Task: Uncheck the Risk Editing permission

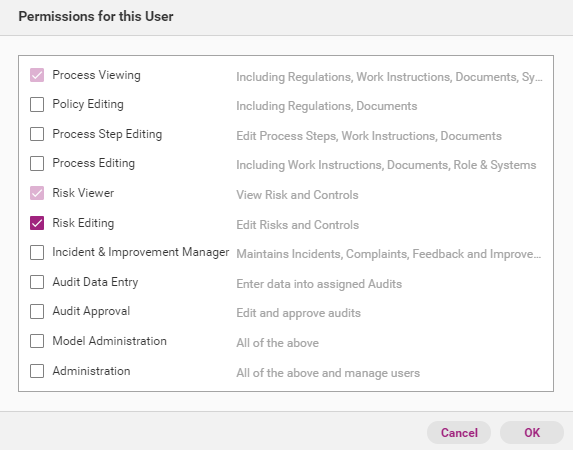Action: coord(37,223)
